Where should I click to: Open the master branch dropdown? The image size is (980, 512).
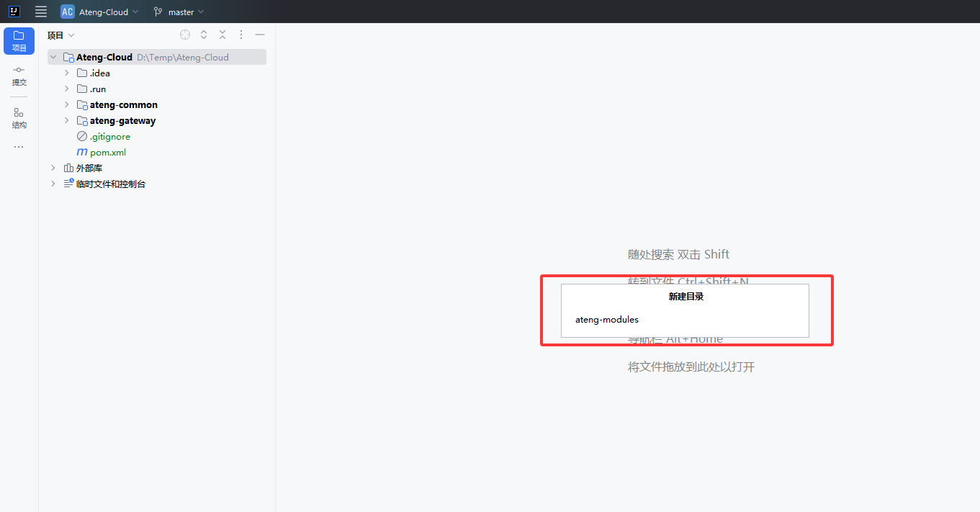coord(179,12)
